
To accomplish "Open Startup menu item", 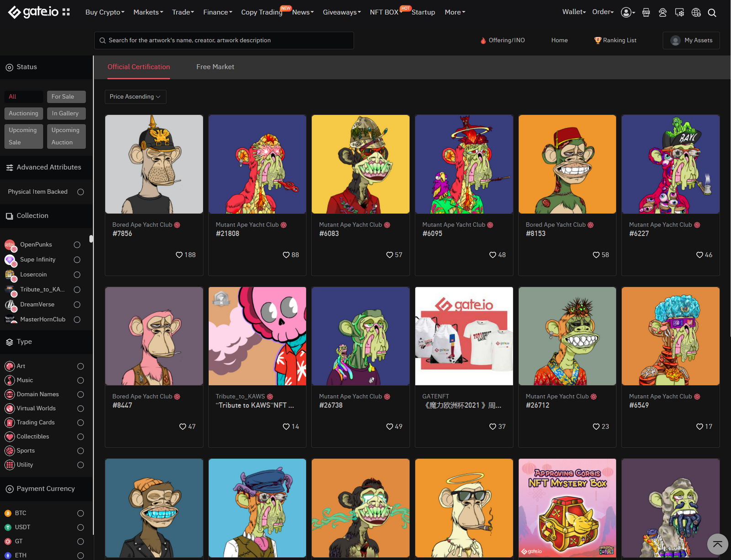I will click(x=423, y=12).
